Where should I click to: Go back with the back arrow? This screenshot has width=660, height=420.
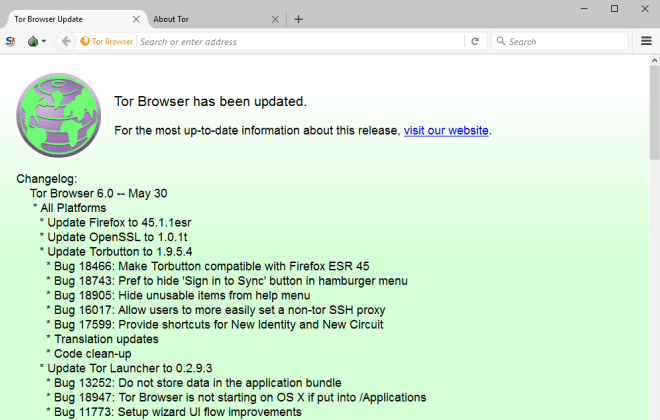click(x=66, y=41)
